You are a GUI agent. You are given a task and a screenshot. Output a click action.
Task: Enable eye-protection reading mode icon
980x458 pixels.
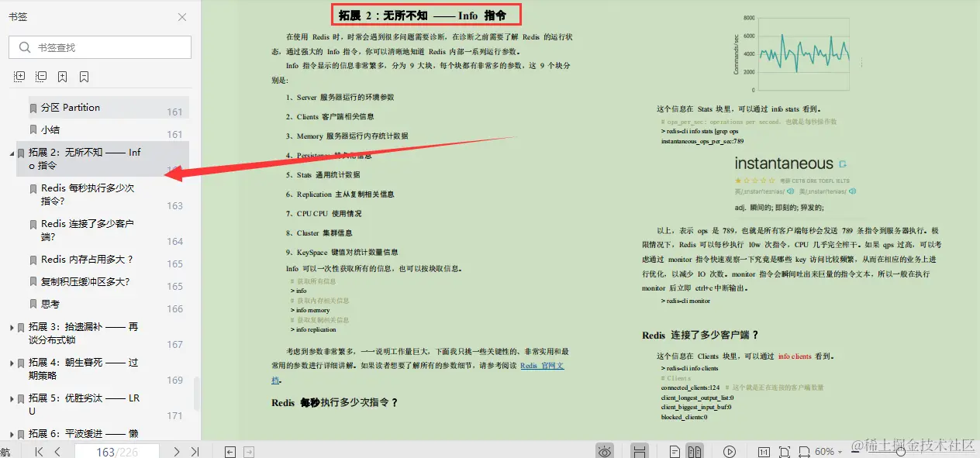click(605, 450)
